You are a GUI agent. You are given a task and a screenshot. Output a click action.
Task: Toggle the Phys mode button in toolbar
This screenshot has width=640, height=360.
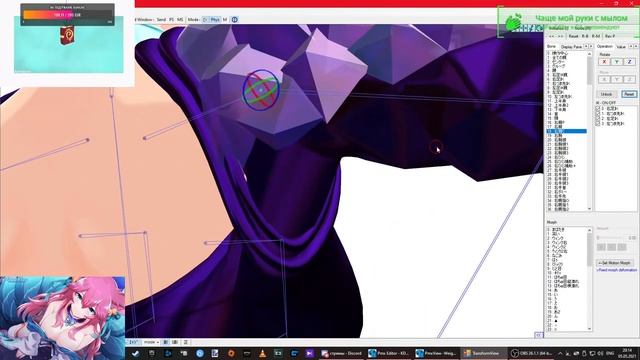(215, 20)
